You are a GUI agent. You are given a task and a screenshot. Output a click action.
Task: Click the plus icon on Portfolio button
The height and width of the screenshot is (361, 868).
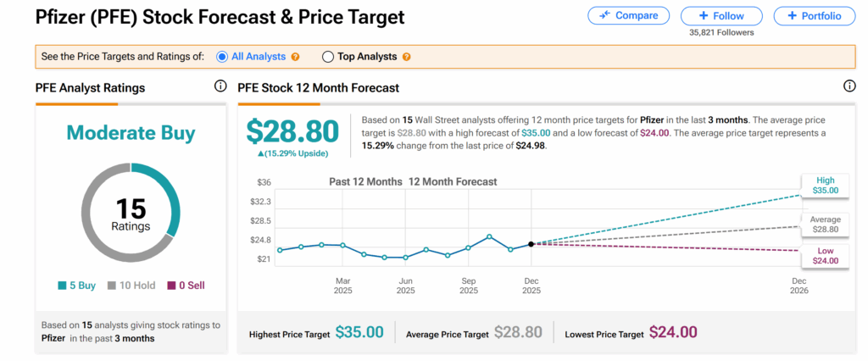click(792, 15)
